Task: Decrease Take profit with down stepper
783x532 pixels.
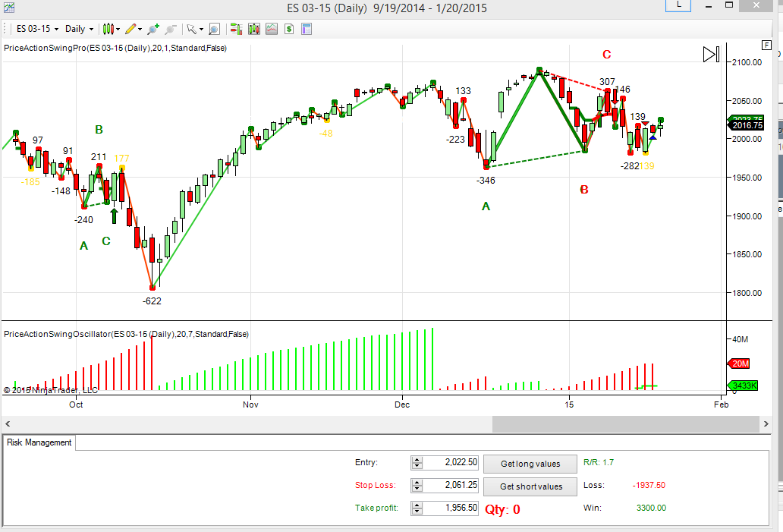Action: 417,512
